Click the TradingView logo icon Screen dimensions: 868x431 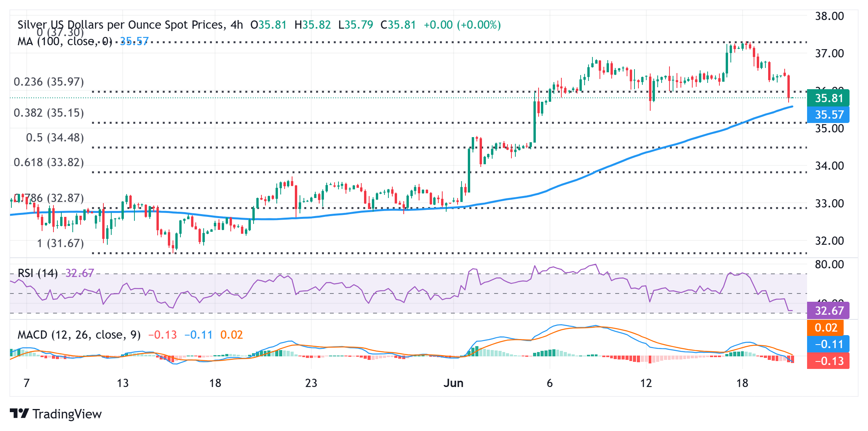(19, 413)
